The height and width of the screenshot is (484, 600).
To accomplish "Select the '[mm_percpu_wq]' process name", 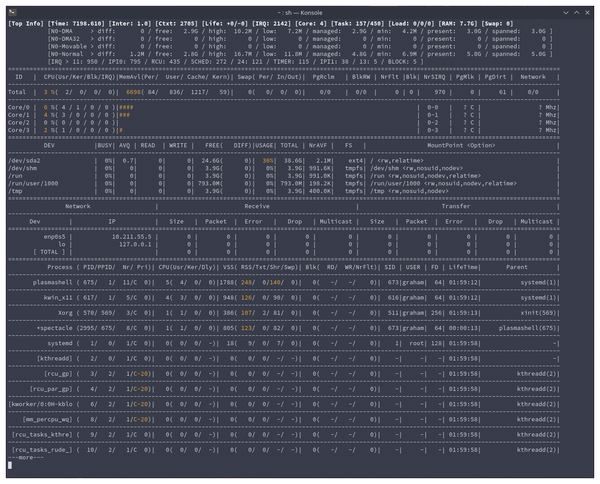I will tap(47, 419).
